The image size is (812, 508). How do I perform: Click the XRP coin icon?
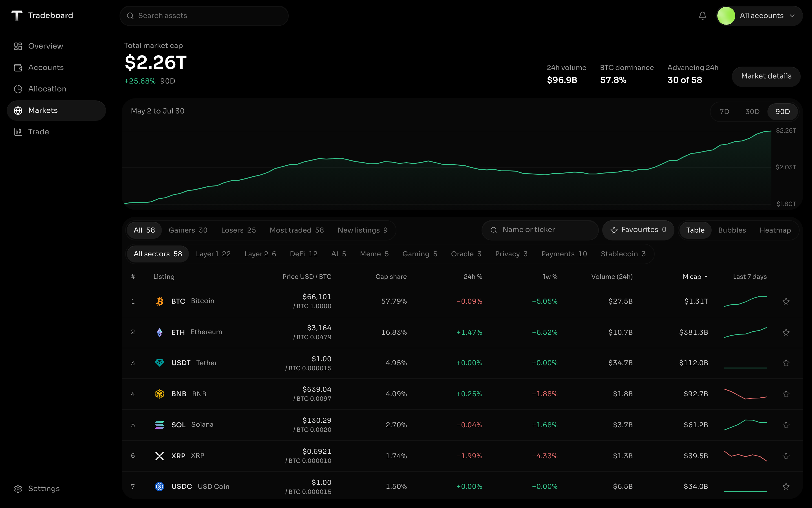click(160, 456)
